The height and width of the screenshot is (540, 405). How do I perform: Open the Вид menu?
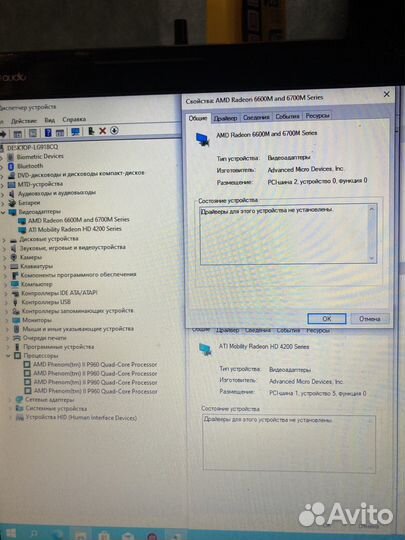click(x=50, y=120)
